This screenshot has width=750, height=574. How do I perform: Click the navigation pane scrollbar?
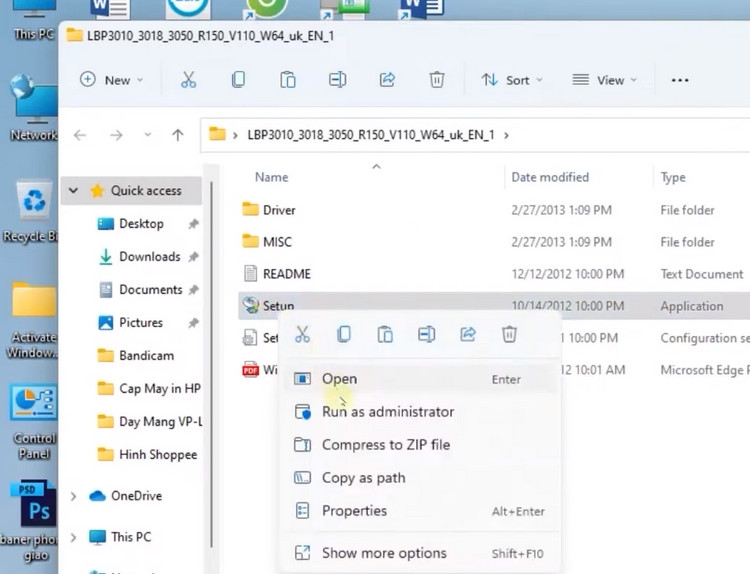click(x=211, y=364)
